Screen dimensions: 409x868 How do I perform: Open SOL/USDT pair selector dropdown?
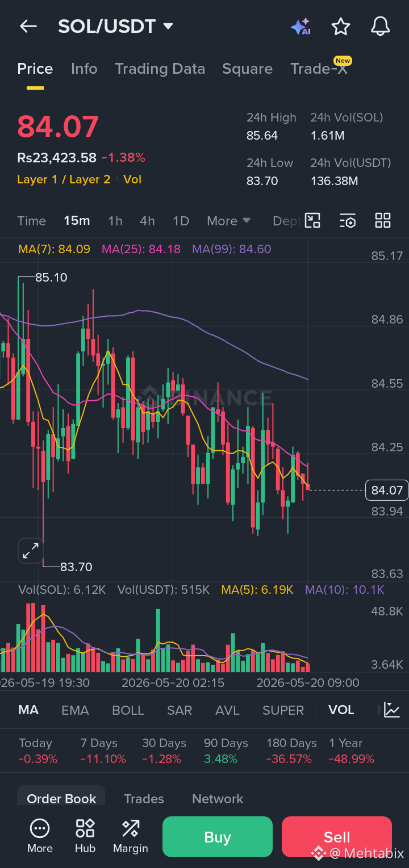pos(115,26)
